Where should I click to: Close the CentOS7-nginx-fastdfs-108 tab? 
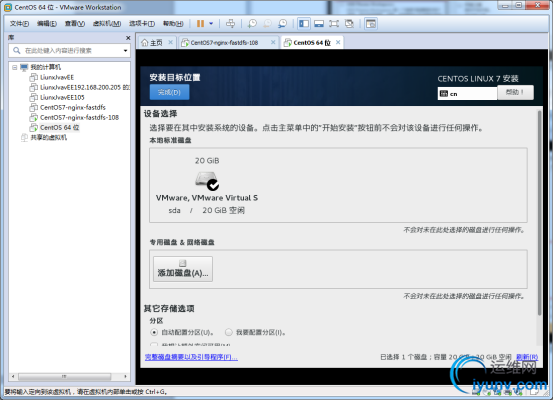(x=273, y=42)
